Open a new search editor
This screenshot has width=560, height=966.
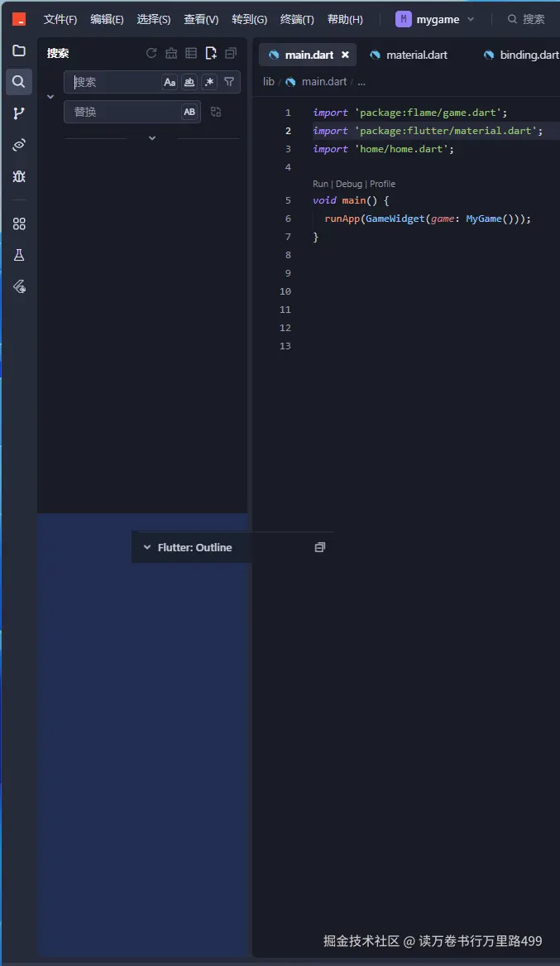211,53
